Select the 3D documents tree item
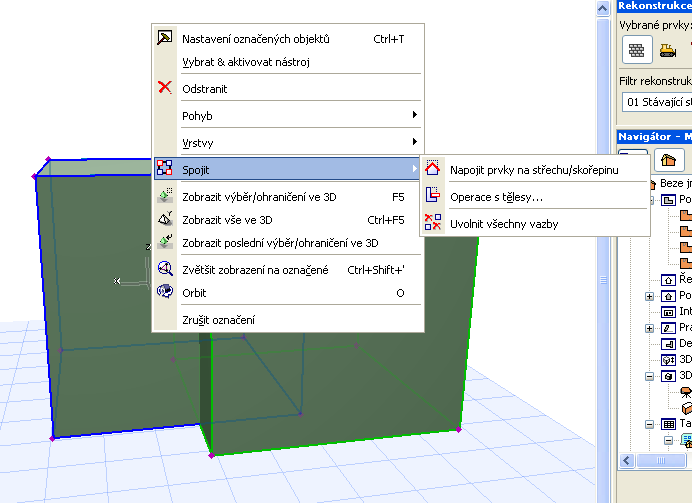The height and width of the screenshot is (503, 692). (668, 360)
